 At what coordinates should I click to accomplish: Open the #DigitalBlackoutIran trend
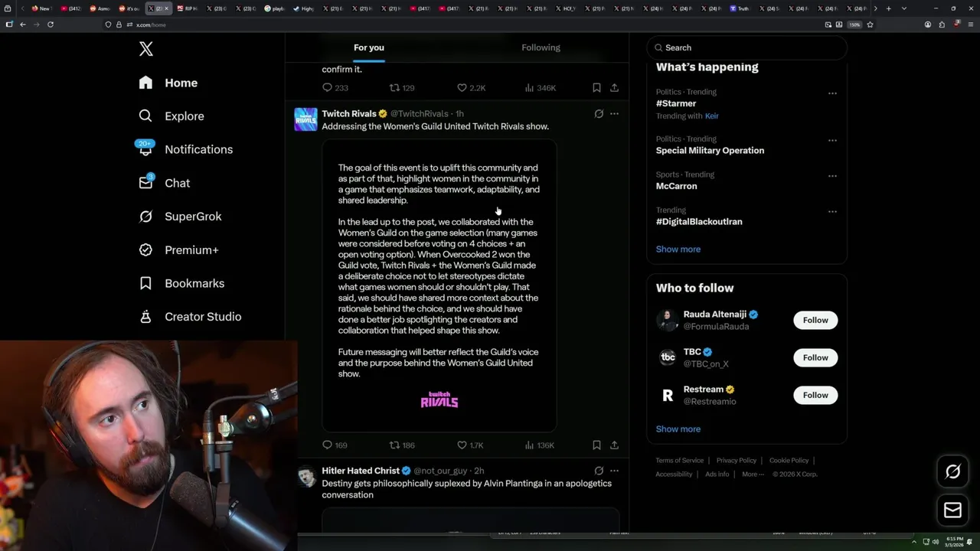click(699, 221)
